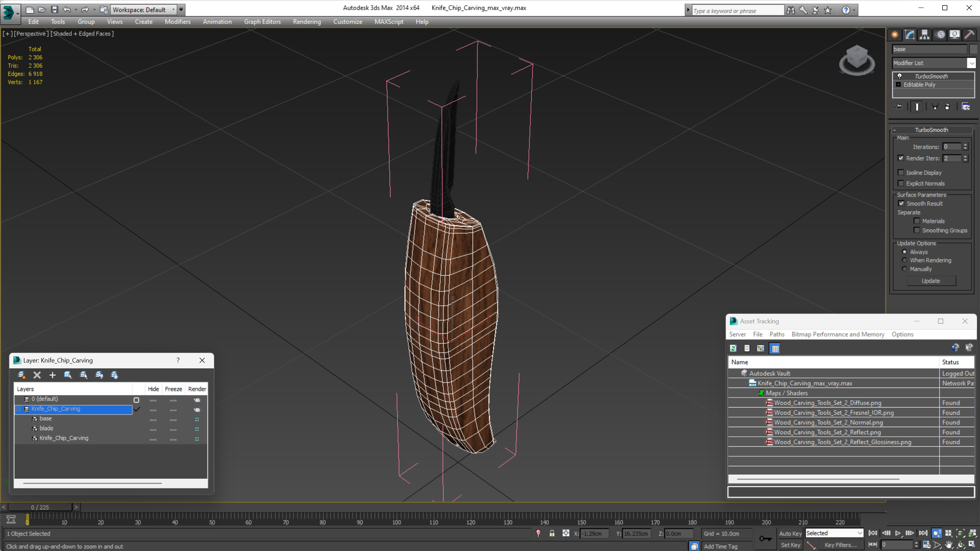This screenshot has width=980, height=551.
Task: Open Paths menu in Asset Tracking
Action: pos(776,334)
